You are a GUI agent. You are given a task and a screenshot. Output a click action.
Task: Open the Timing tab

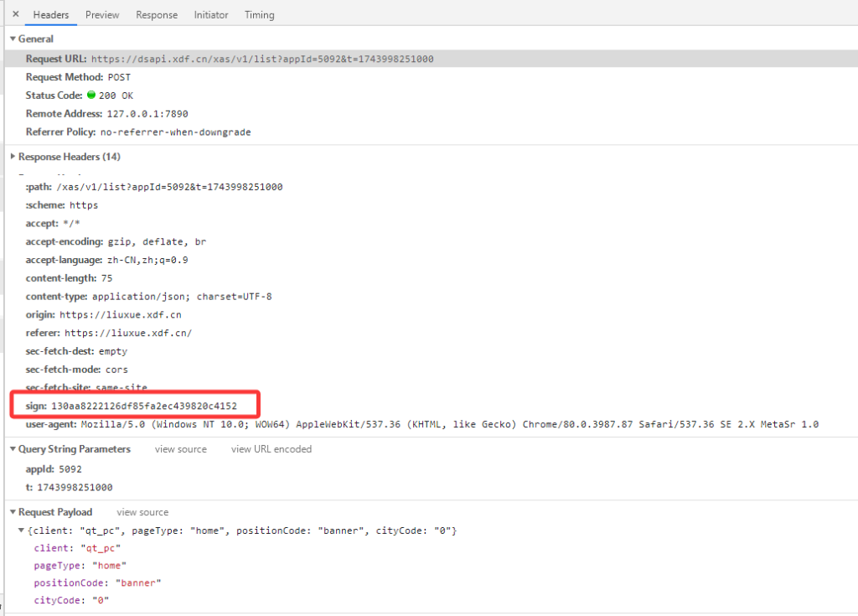259,15
